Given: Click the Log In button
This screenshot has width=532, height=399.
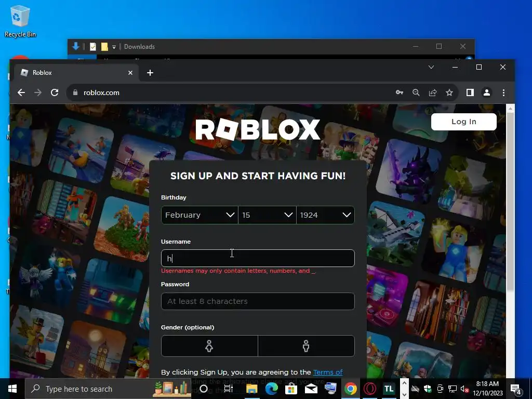Looking at the screenshot, I should point(464,122).
